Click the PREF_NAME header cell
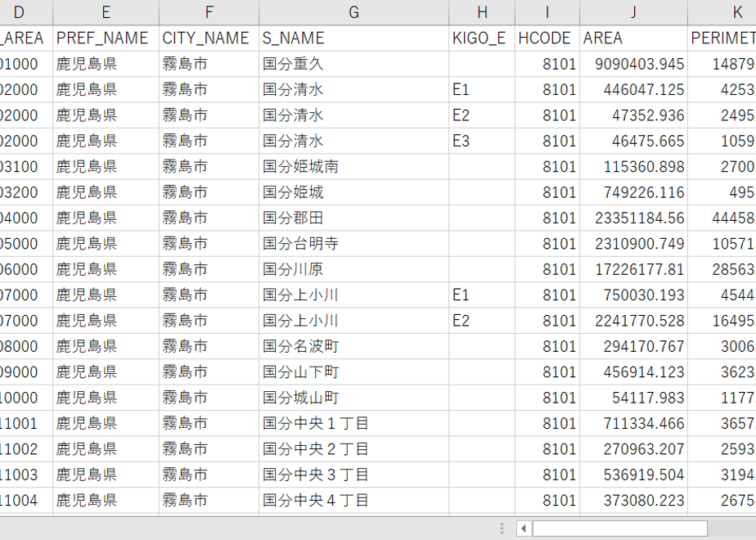The image size is (756, 540). point(106,38)
